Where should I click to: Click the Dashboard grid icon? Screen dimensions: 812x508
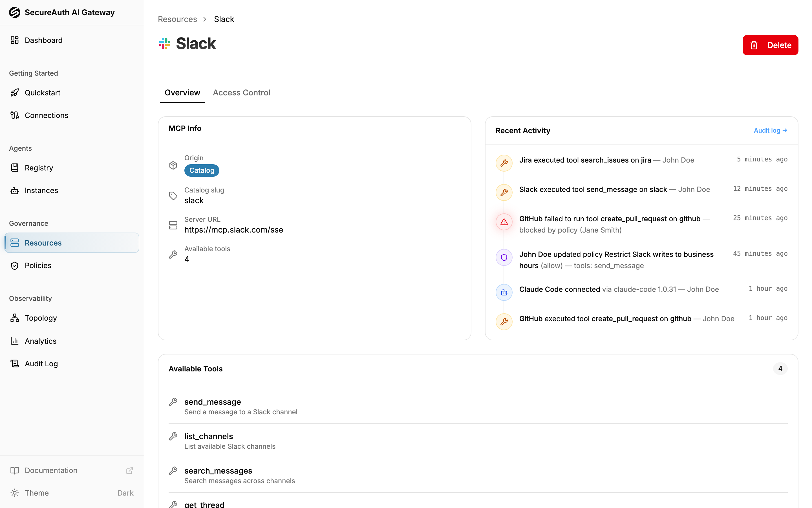coord(14,40)
